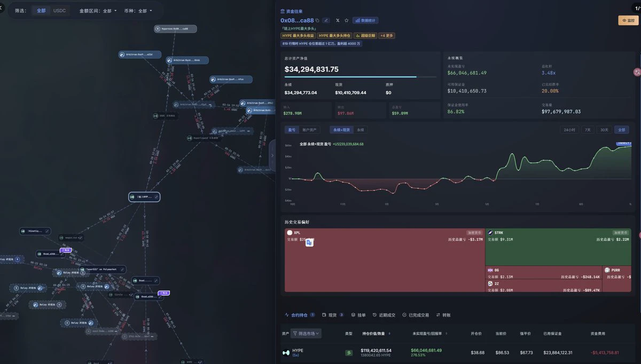Screen dimensions: 641x364
Task: Set chart range to 全部
Action: pos(621,130)
